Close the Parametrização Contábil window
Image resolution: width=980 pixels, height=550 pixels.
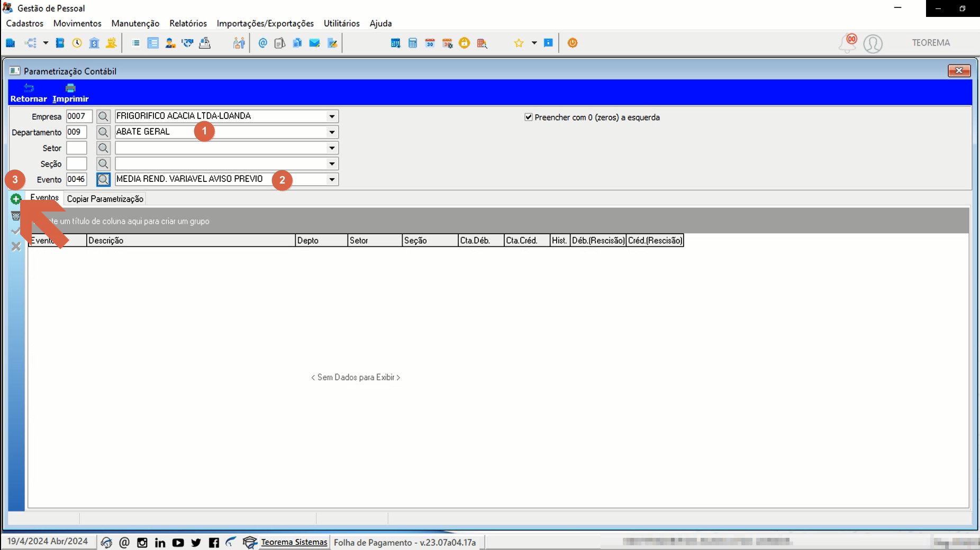point(959,71)
